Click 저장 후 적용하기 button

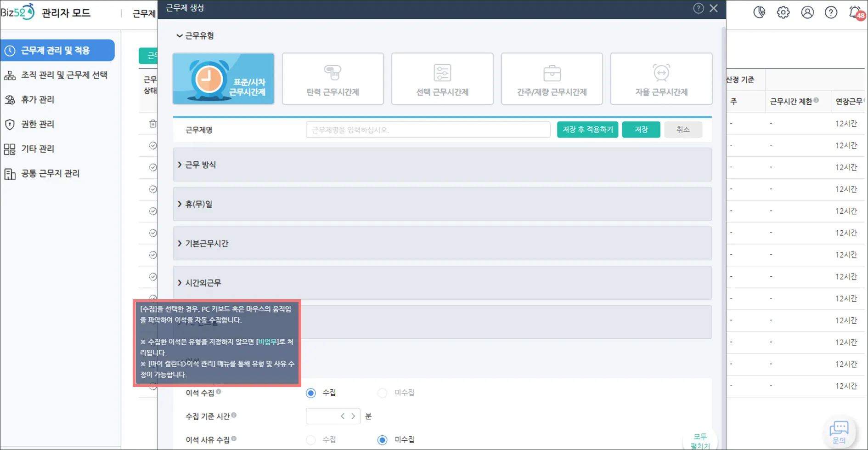point(587,130)
